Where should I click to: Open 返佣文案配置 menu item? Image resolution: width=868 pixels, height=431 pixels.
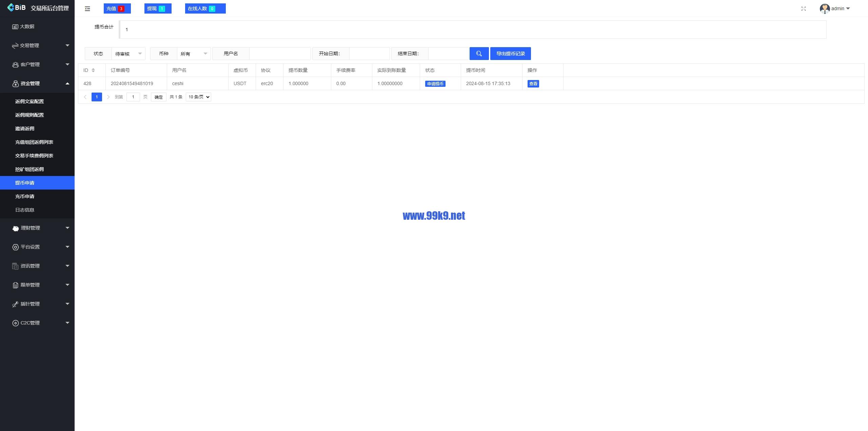[37, 101]
